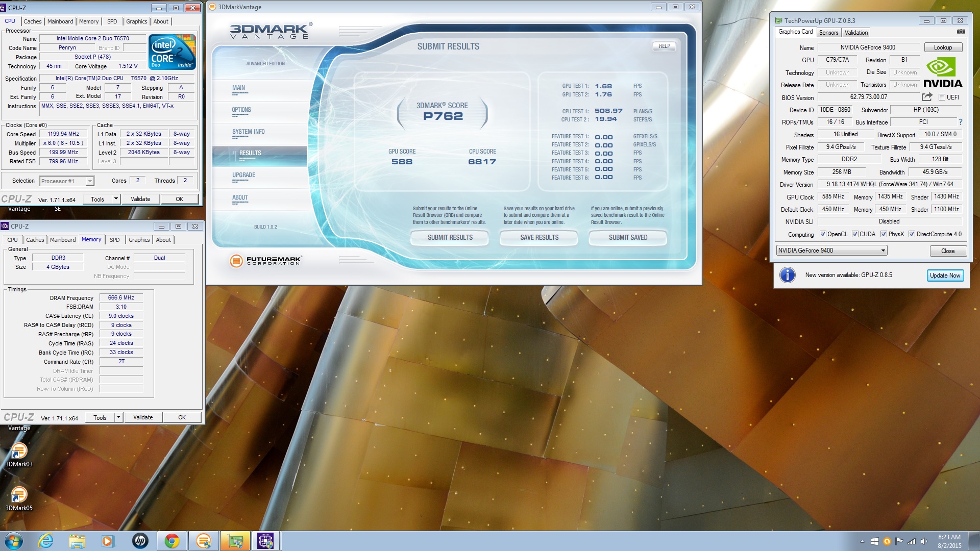Open the SPD tab in the lower CPU-Z window
Screen dimensions: 980x551
[115, 240]
